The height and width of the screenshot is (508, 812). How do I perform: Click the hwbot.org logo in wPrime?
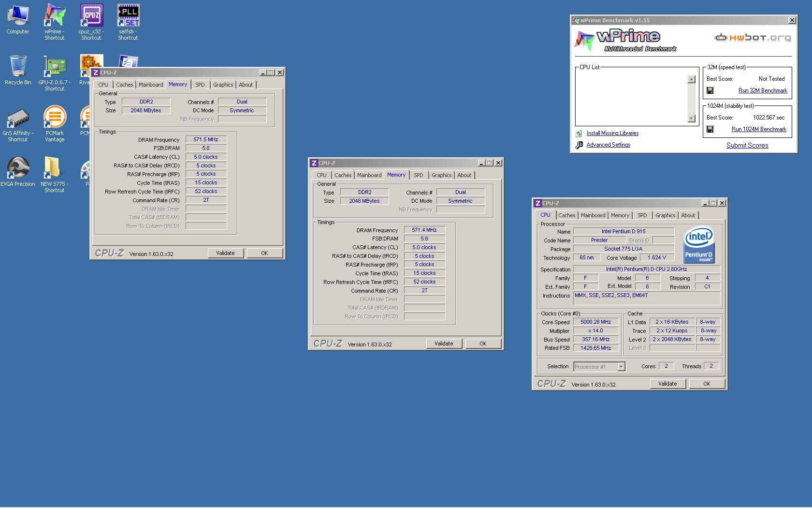(753, 38)
